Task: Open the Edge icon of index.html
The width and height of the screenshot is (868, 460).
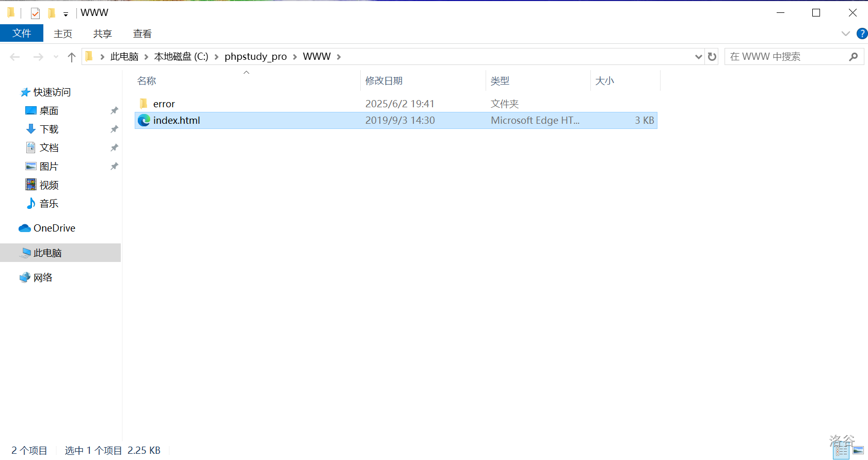Action: tap(144, 120)
